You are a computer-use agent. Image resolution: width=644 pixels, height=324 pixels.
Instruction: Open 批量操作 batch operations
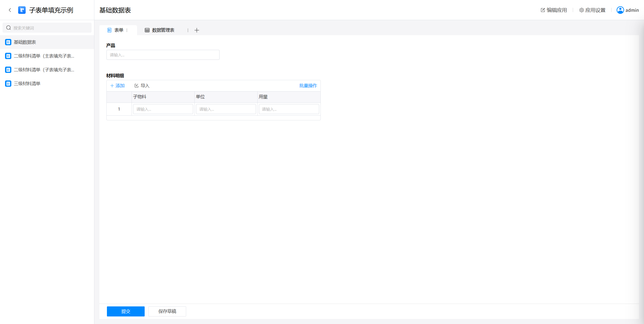308,86
